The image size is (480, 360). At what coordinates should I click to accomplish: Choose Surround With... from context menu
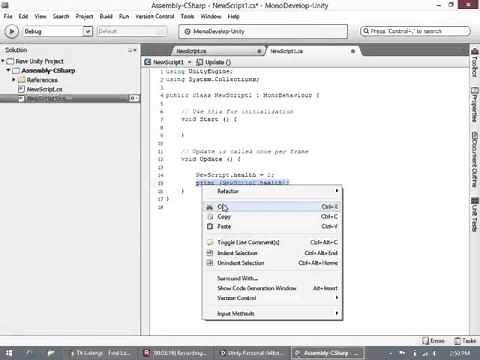click(272, 278)
